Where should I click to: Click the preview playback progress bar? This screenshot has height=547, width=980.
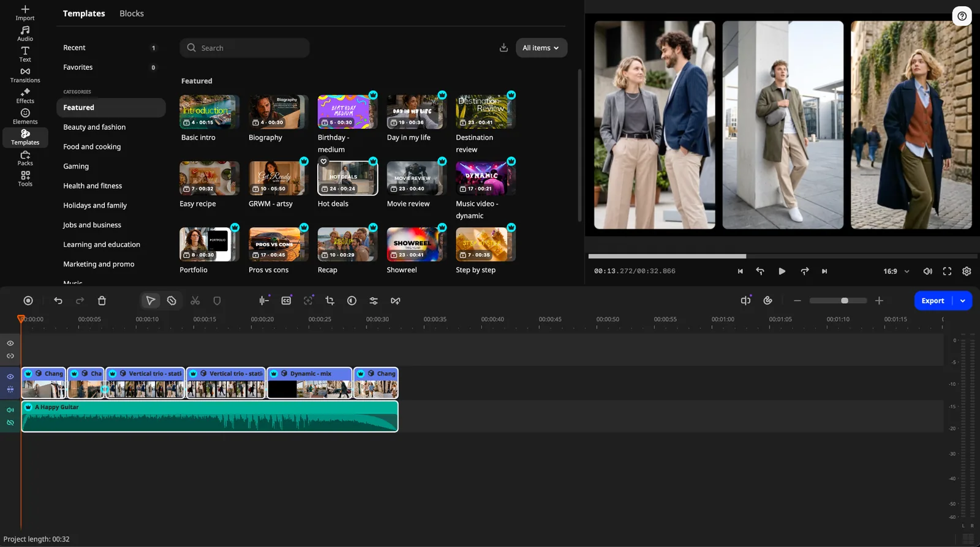(x=782, y=256)
